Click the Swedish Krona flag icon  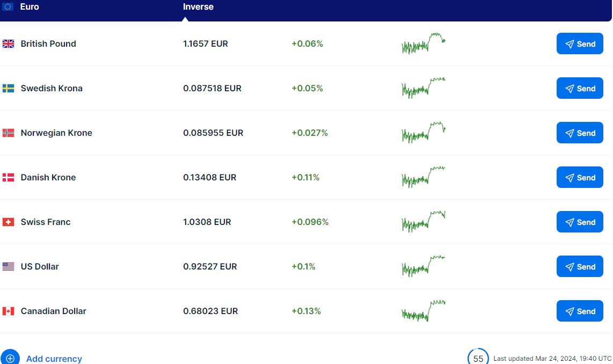(8, 89)
